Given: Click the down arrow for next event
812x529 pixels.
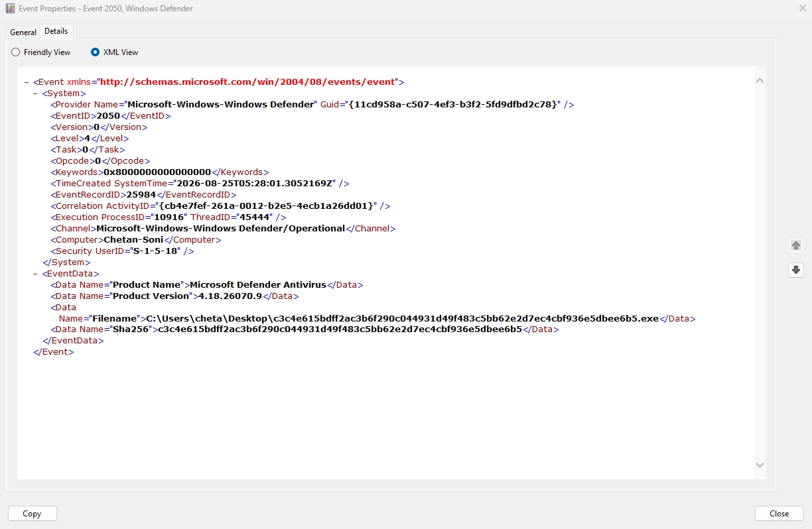Looking at the screenshot, I should (796, 270).
